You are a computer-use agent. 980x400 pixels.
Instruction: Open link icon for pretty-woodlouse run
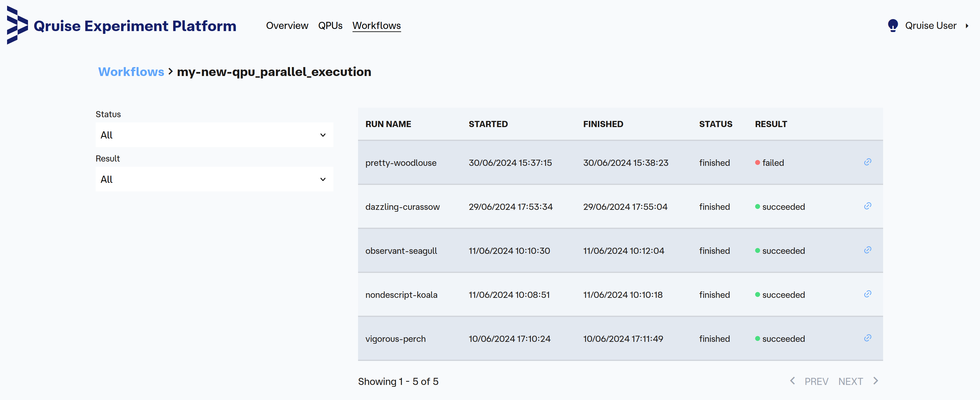tap(867, 162)
